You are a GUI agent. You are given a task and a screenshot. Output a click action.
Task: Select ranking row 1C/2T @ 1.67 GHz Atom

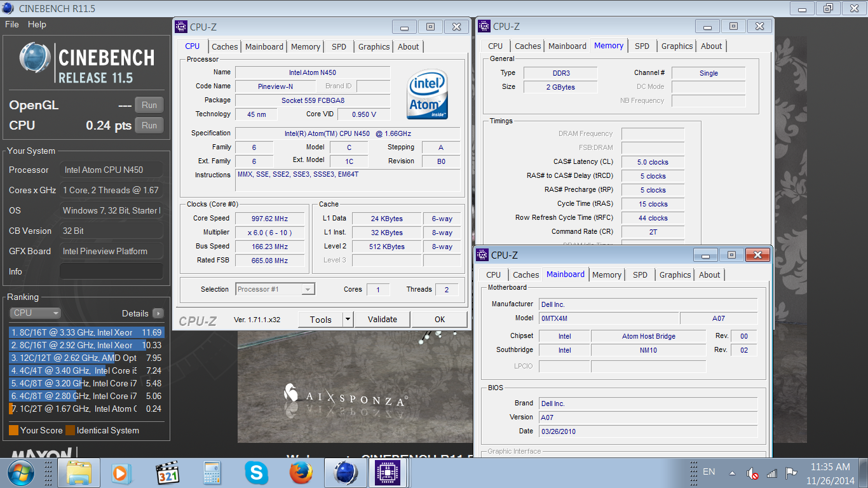coord(86,409)
